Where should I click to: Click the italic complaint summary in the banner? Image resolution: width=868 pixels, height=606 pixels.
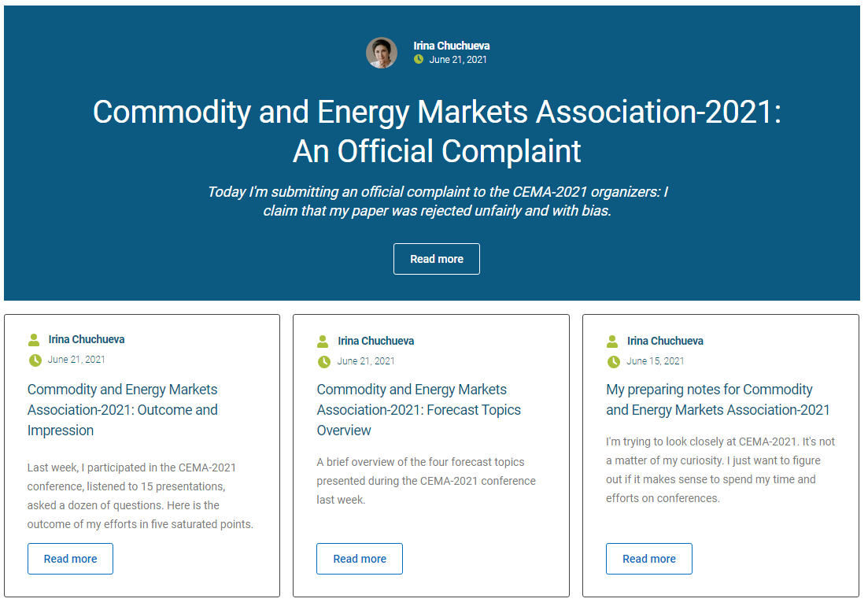coord(438,201)
